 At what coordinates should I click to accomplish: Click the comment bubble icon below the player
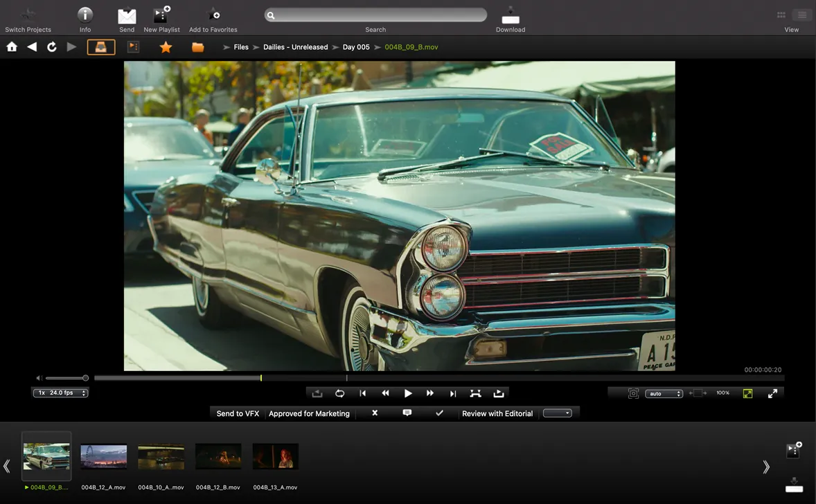[407, 413]
